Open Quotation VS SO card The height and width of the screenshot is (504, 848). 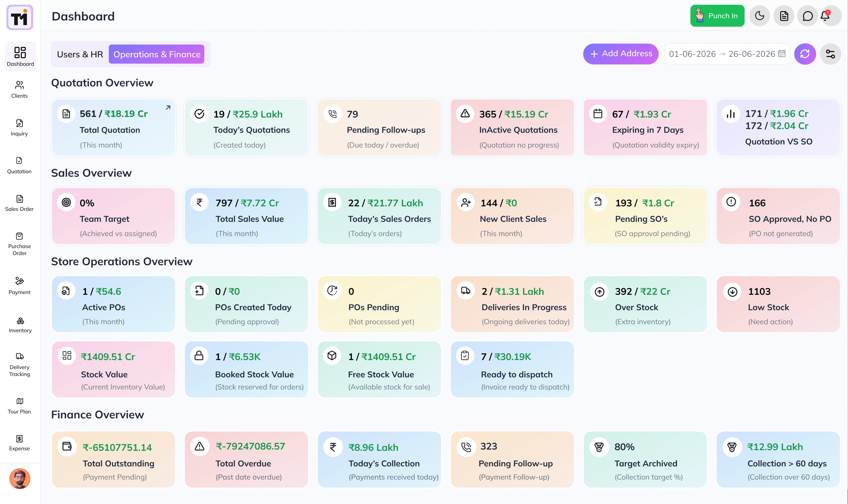click(778, 128)
